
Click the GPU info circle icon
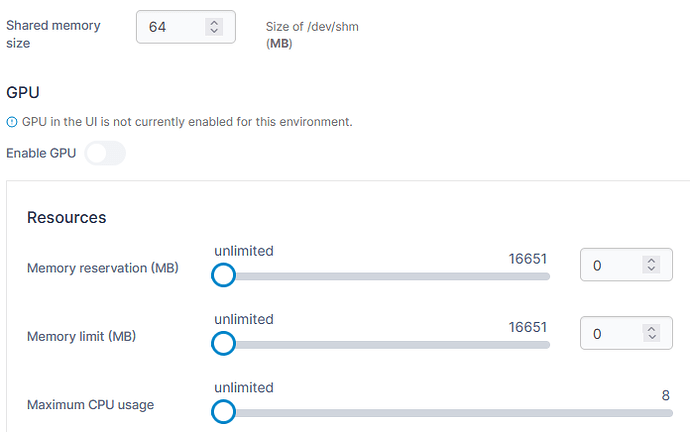pos(12,122)
